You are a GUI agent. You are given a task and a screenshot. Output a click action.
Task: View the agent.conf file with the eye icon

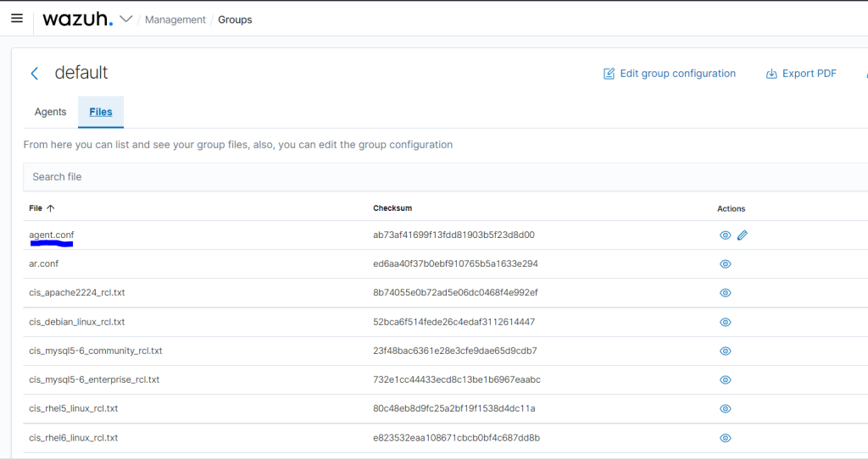726,235
